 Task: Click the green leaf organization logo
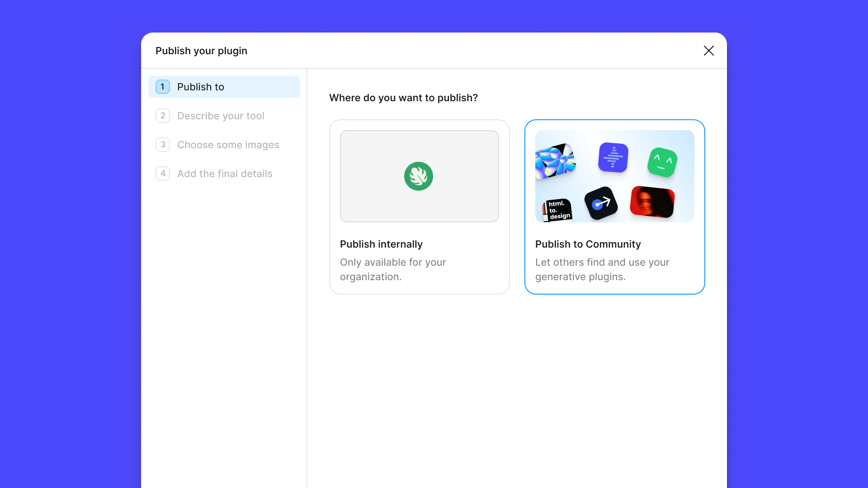(x=419, y=176)
